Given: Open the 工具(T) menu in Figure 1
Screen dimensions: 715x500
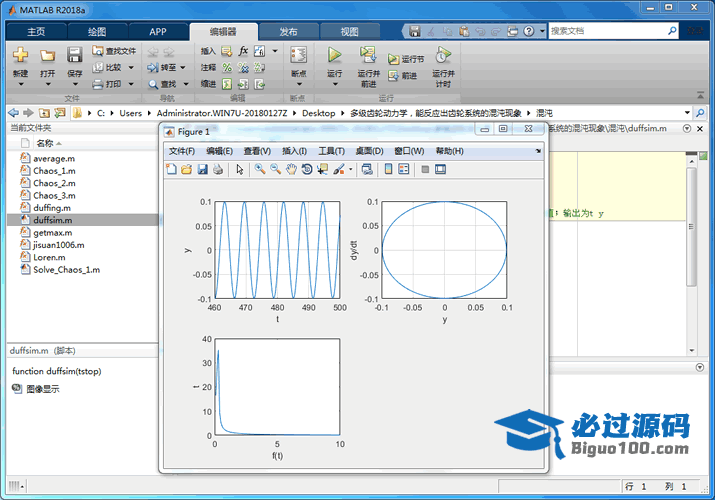Looking at the screenshot, I should tap(332, 151).
